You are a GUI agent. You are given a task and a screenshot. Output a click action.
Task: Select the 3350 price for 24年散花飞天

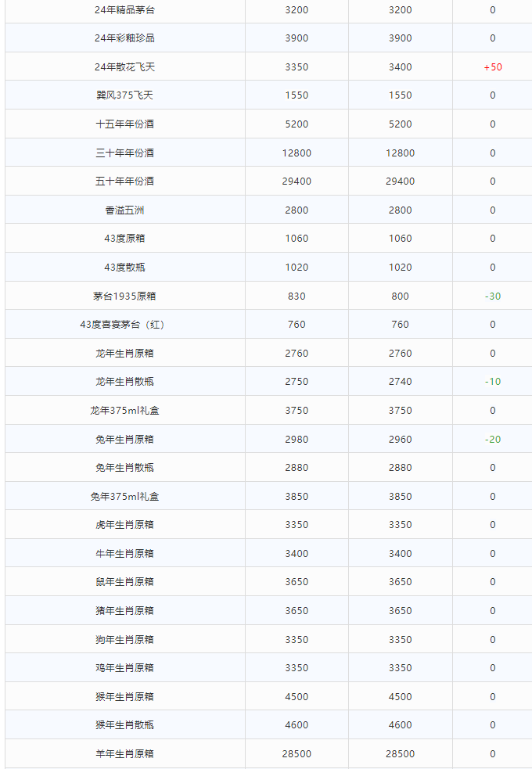(297, 67)
